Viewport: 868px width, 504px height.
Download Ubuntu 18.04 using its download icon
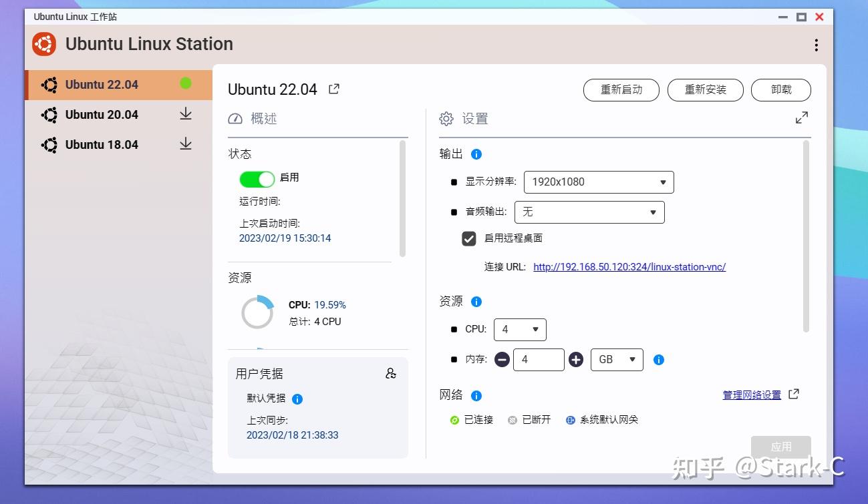pos(186,144)
